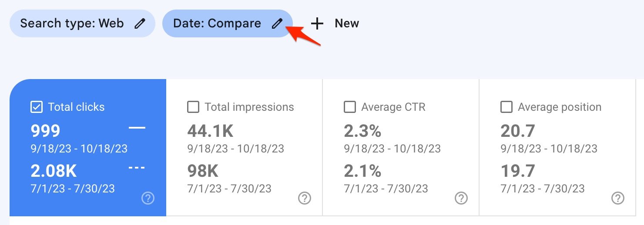Click the 2.08K clicks value
The image size is (644, 225).
coord(54,172)
